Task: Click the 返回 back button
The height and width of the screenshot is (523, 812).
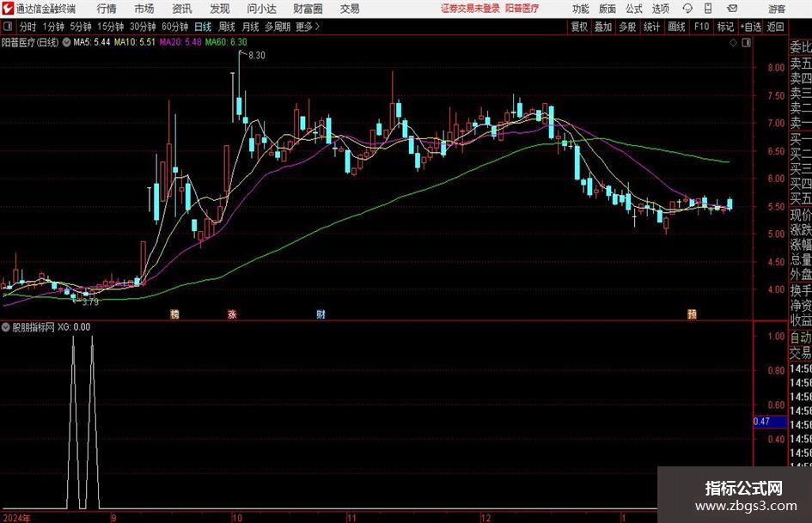Action: [x=776, y=27]
